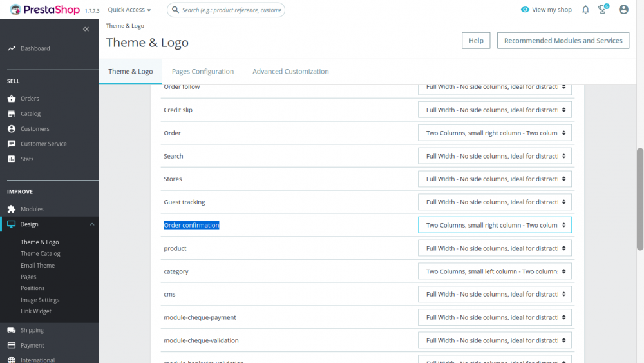Switch to Advanced Customization tab

click(290, 72)
